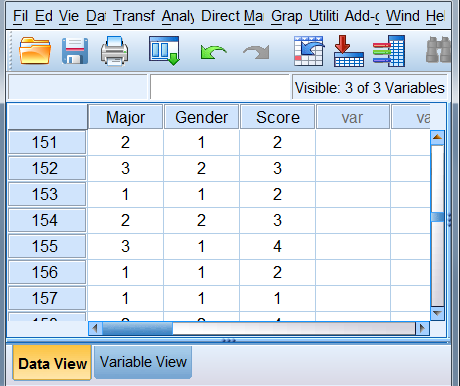This screenshot has height=386, width=460.
Task: Select row header 153
Action: point(47,194)
